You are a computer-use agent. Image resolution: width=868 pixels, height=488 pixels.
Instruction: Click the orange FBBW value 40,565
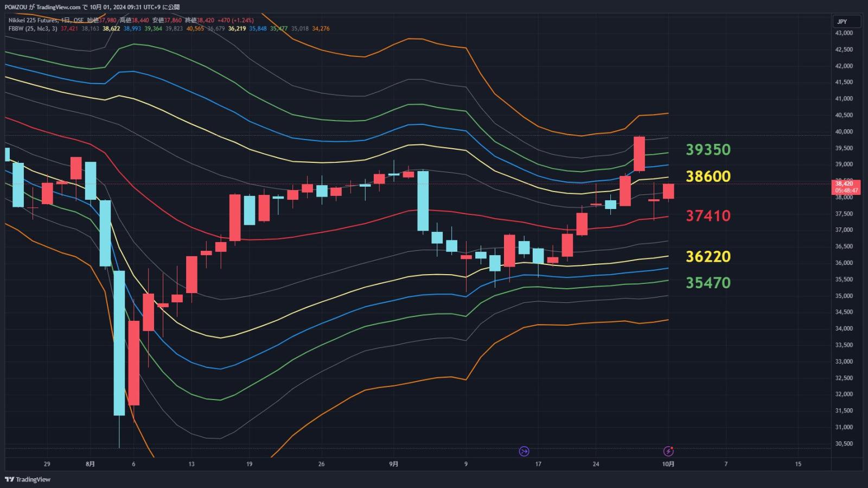[195, 29]
